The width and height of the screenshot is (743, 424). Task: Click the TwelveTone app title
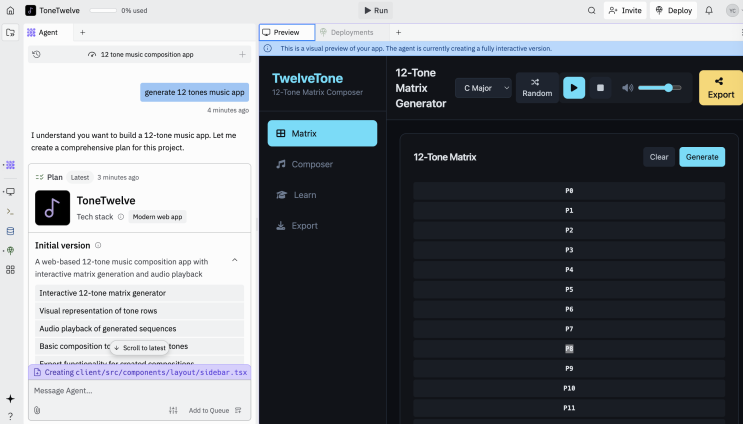tap(308, 78)
